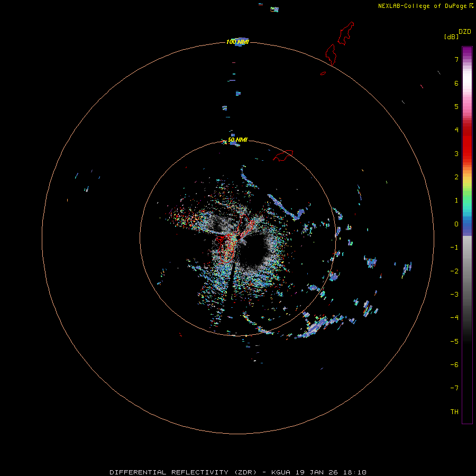Click the 0 value on color scale
Viewport: 476px width, 476px height.
[x=456, y=224]
